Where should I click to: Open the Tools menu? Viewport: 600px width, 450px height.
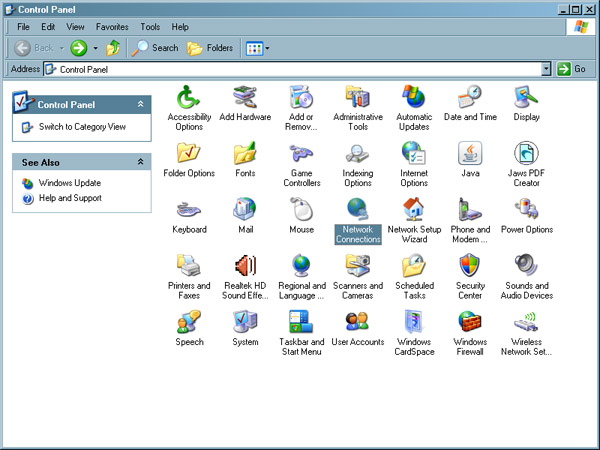pos(150,27)
